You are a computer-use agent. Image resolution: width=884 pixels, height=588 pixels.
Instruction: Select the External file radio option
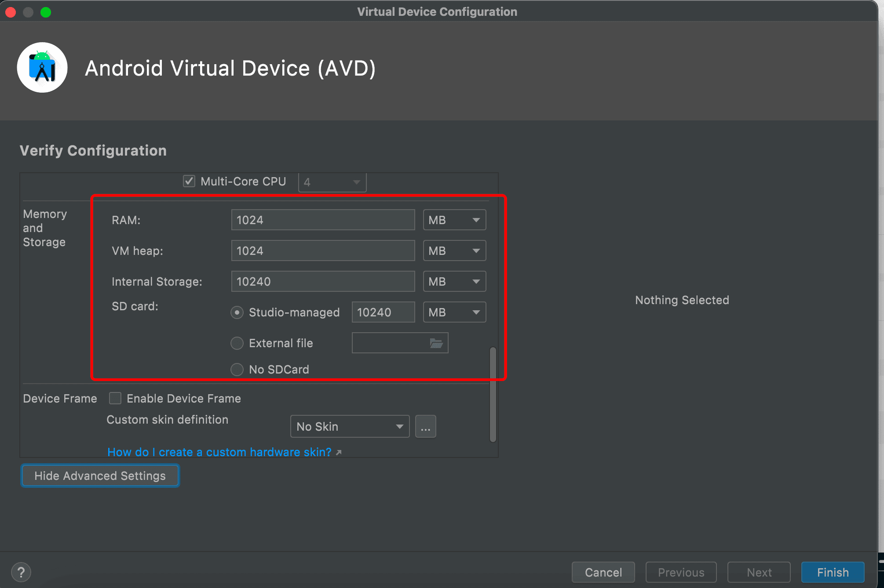[x=237, y=343]
